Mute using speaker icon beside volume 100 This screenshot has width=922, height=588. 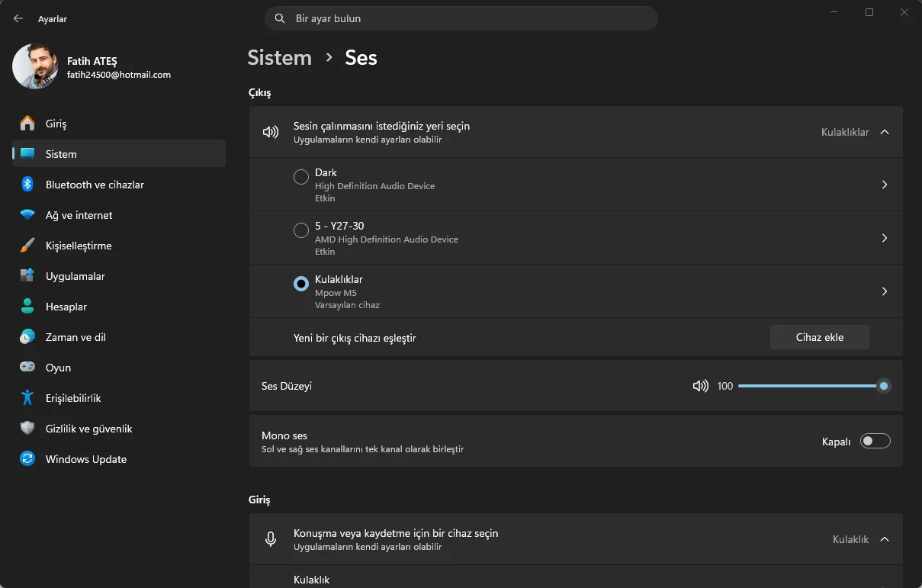coord(700,386)
